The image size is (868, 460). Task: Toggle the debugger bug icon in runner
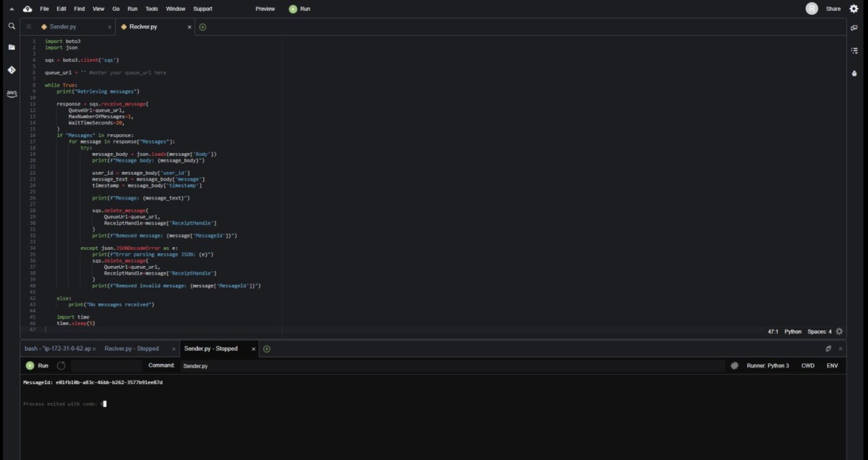(x=734, y=366)
